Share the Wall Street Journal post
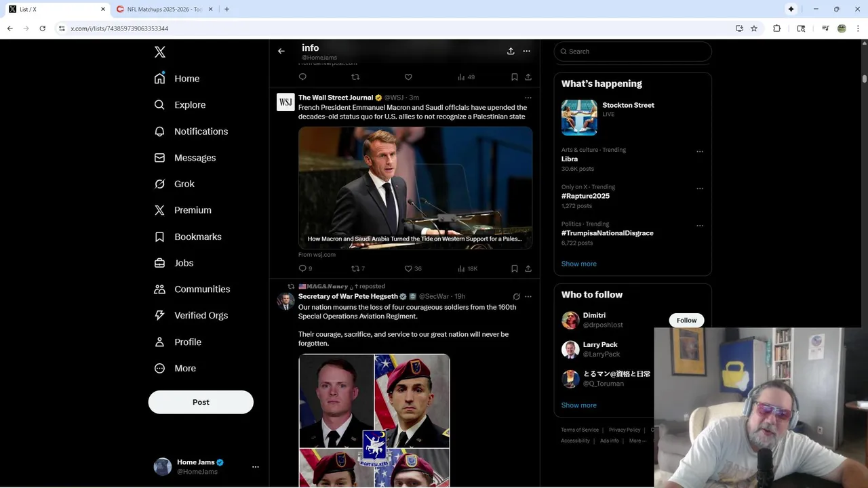Screen dimensions: 868x488 [528, 268]
